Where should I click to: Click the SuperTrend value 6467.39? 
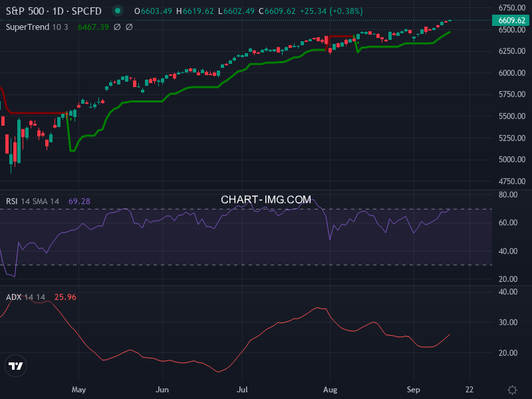[x=92, y=27]
